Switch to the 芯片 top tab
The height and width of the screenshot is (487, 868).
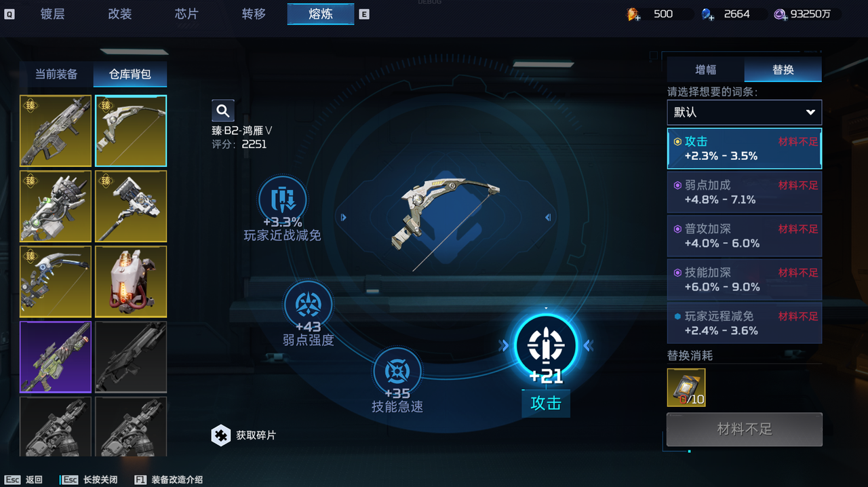tap(186, 14)
